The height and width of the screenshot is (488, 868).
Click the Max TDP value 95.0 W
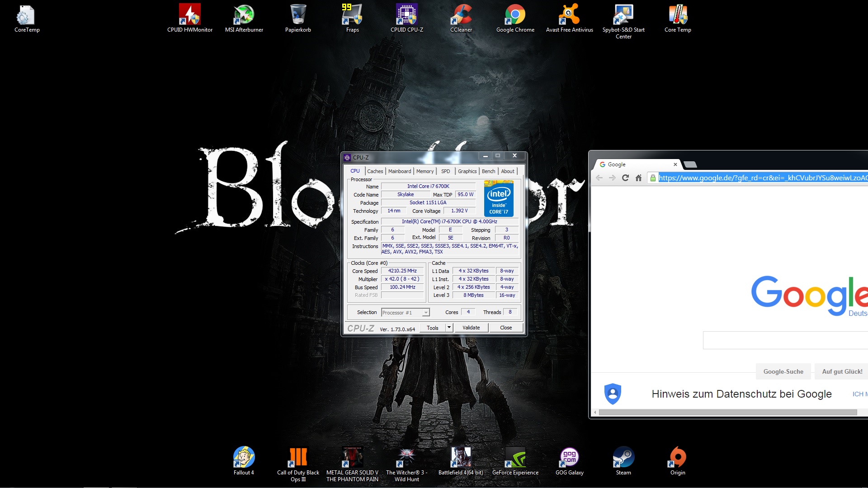(x=466, y=195)
